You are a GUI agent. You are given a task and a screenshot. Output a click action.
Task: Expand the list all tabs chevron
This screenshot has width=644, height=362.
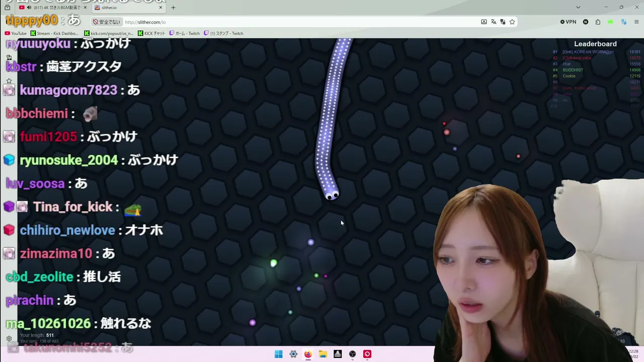point(578,8)
